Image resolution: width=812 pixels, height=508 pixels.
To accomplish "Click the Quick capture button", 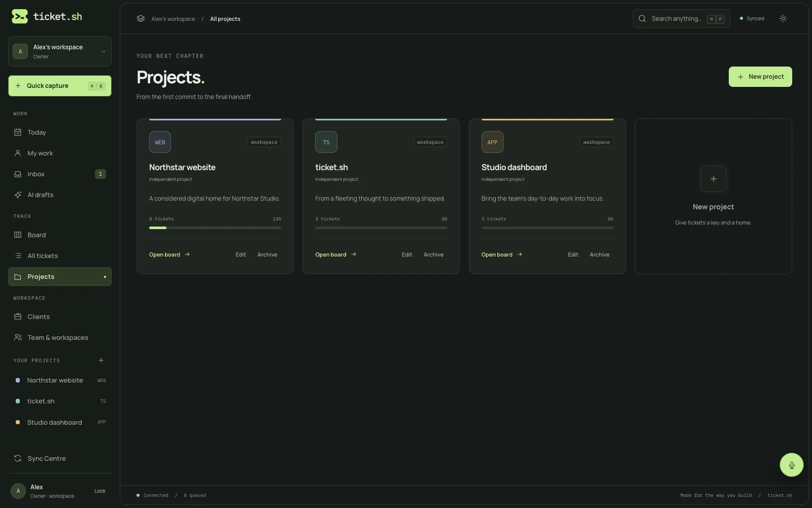I will coord(60,86).
